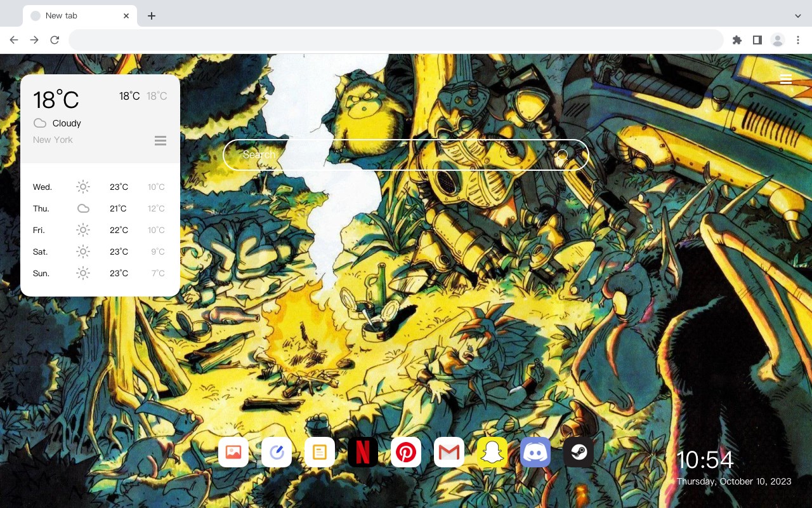The height and width of the screenshot is (508, 812).
Task: Open the Netflix shortcut
Action: pyautogui.click(x=363, y=452)
